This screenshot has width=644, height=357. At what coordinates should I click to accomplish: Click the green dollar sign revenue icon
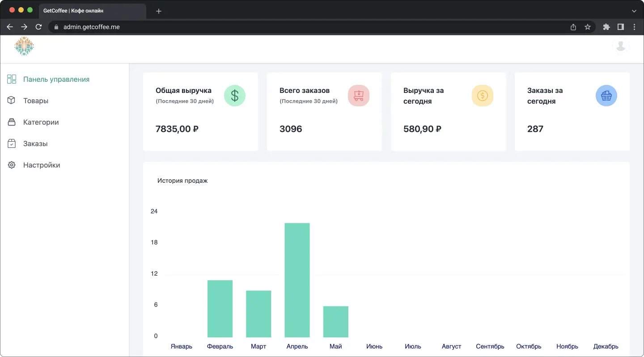click(235, 96)
